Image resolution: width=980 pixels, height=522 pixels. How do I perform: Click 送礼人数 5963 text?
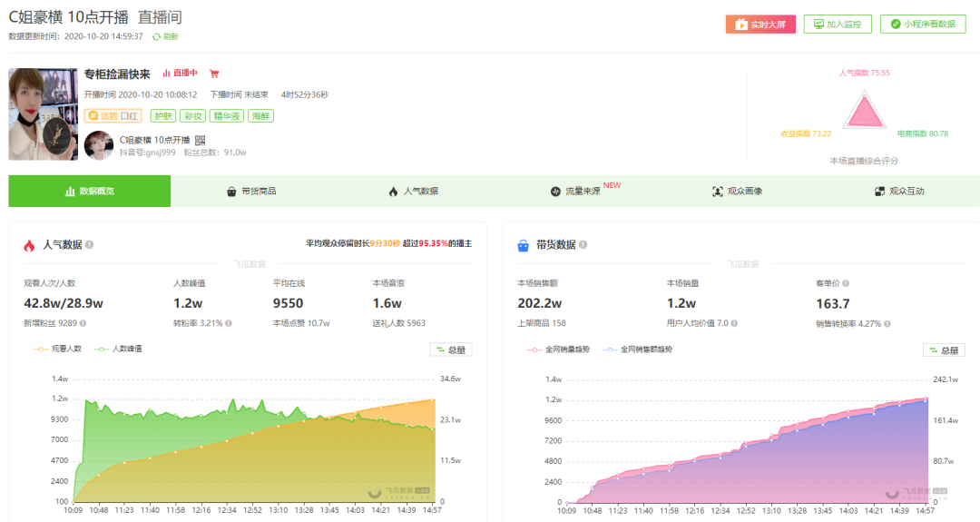click(x=398, y=323)
